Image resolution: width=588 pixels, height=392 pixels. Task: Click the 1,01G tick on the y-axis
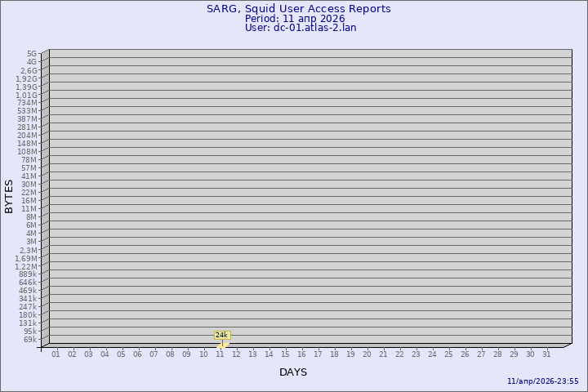(x=26, y=95)
